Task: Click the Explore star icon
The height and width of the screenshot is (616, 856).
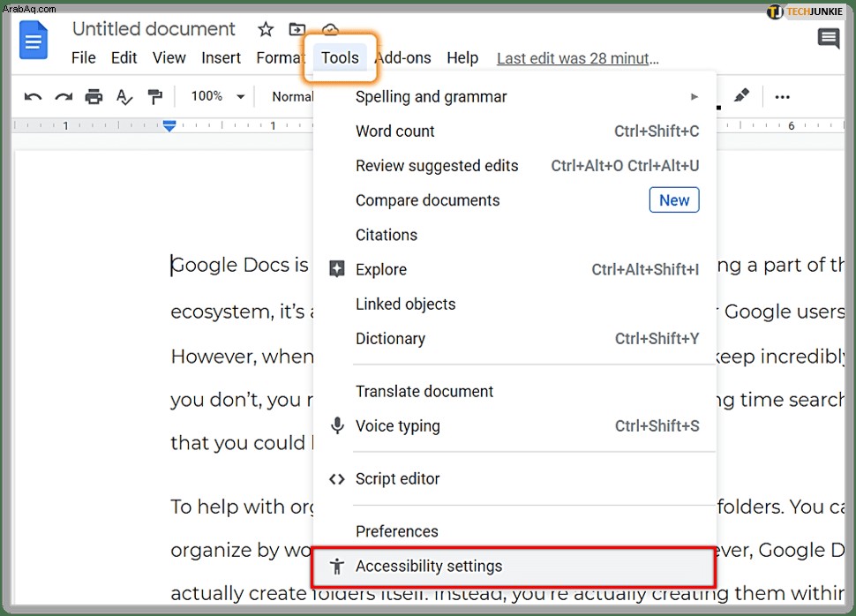Action: tap(337, 268)
